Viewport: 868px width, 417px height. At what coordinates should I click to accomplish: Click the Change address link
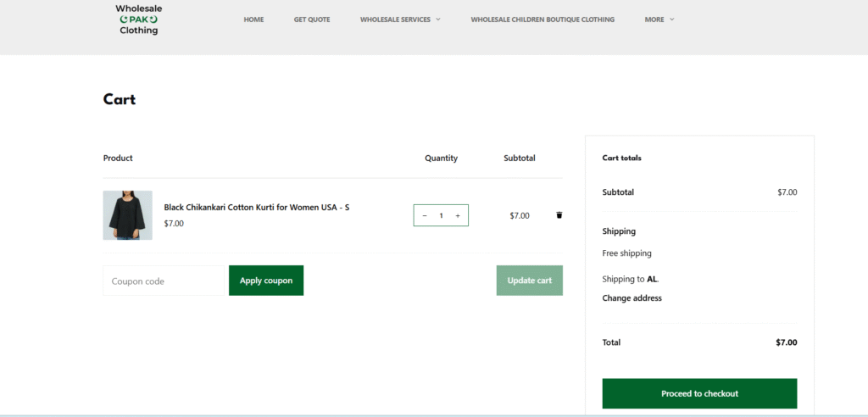(x=632, y=298)
